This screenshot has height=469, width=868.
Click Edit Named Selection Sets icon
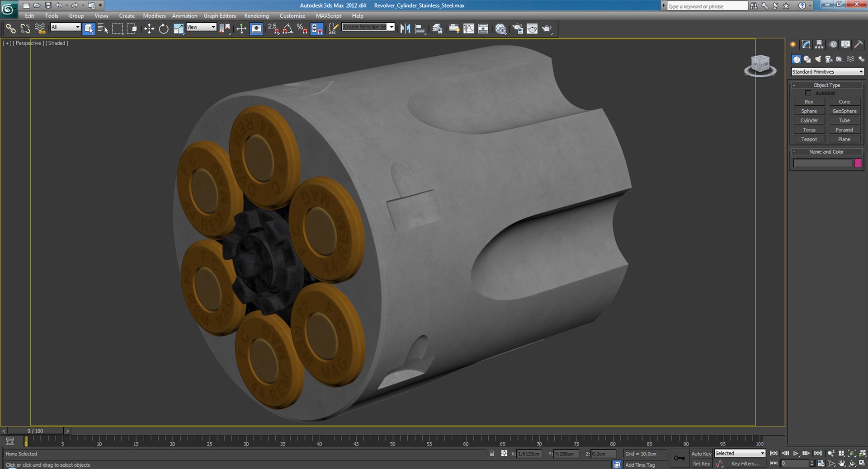click(x=333, y=28)
